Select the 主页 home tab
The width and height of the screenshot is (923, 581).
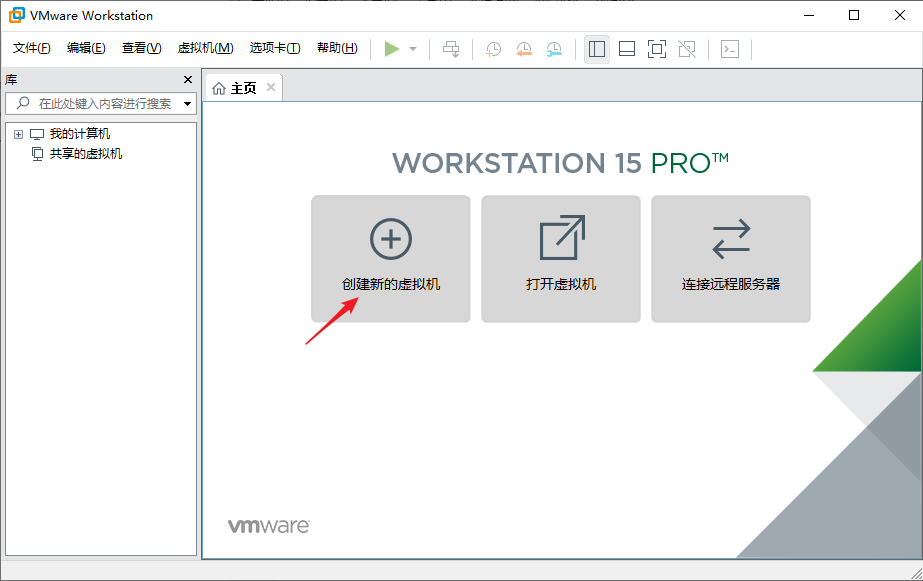click(x=236, y=88)
